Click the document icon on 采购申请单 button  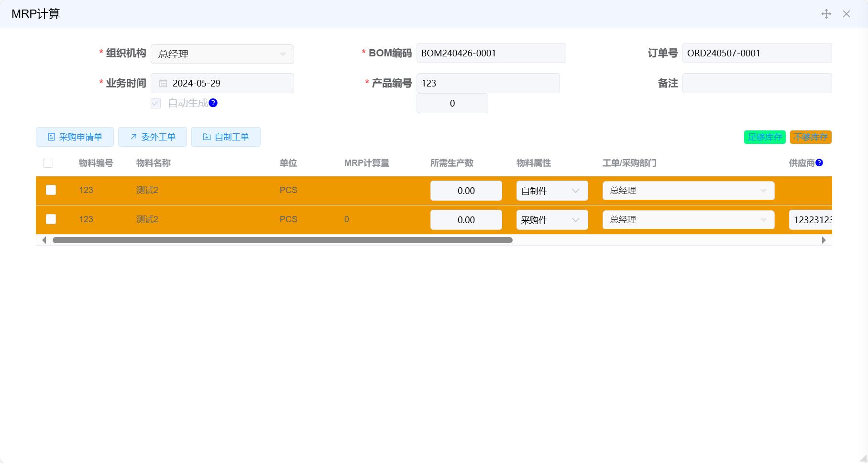pyautogui.click(x=52, y=137)
